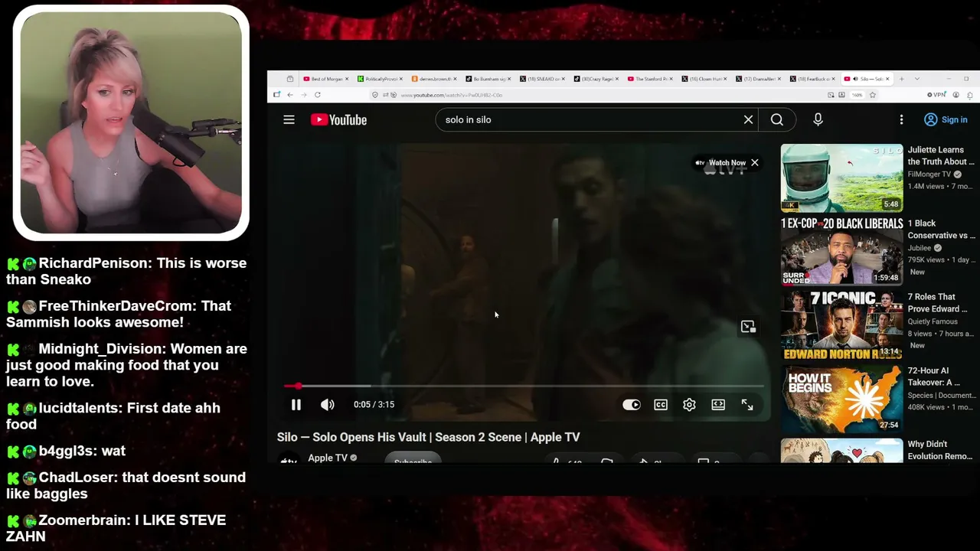Click the streamer webcam overlay
The image size is (980, 551).
click(x=131, y=122)
